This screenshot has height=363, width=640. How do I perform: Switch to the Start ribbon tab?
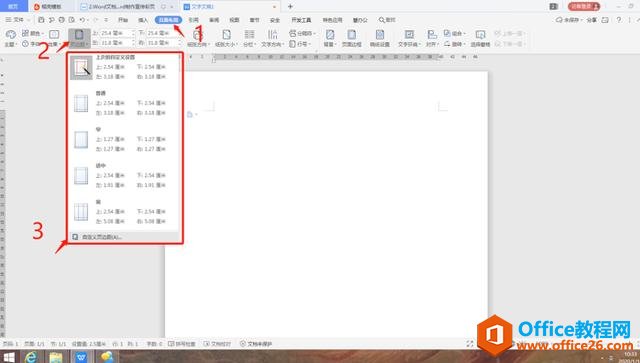[123, 20]
